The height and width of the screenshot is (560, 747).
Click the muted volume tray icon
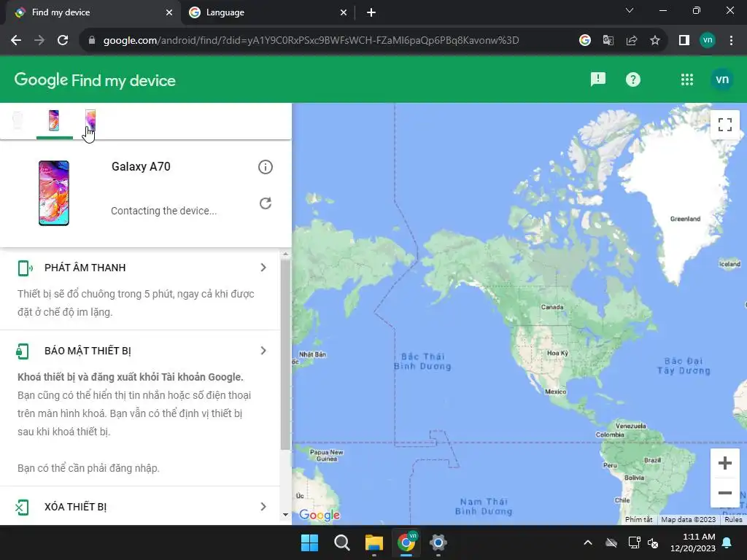click(653, 542)
